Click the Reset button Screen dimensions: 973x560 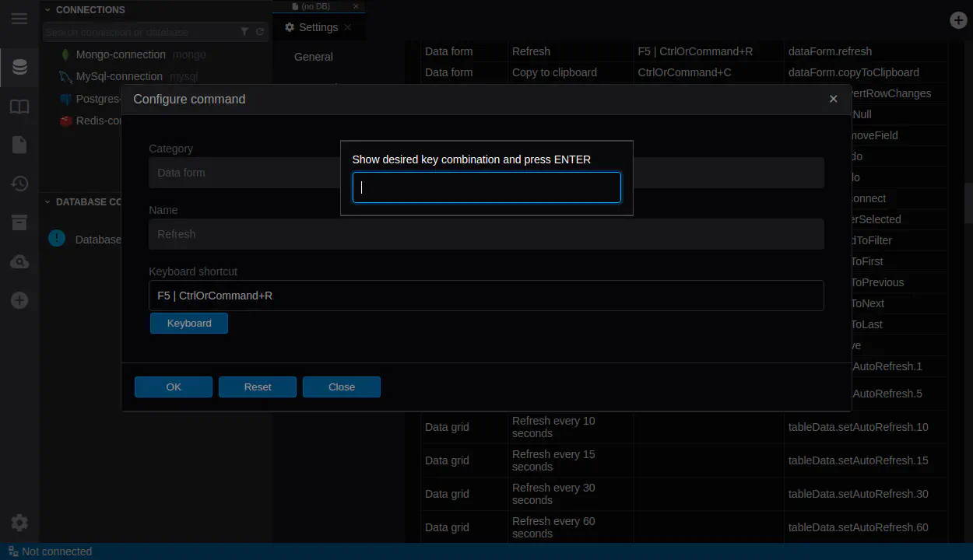pyautogui.click(x=258, y=387)
